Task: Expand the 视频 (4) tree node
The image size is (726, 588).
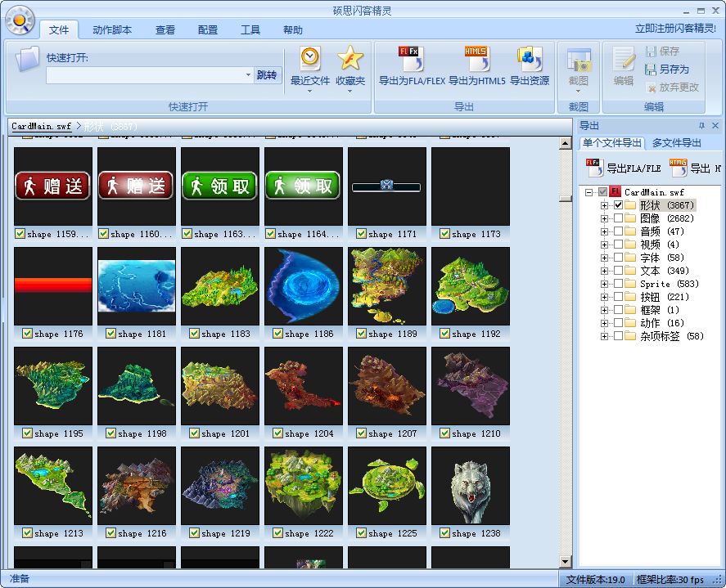Action: pyautogui.click(x=604, y=245)
